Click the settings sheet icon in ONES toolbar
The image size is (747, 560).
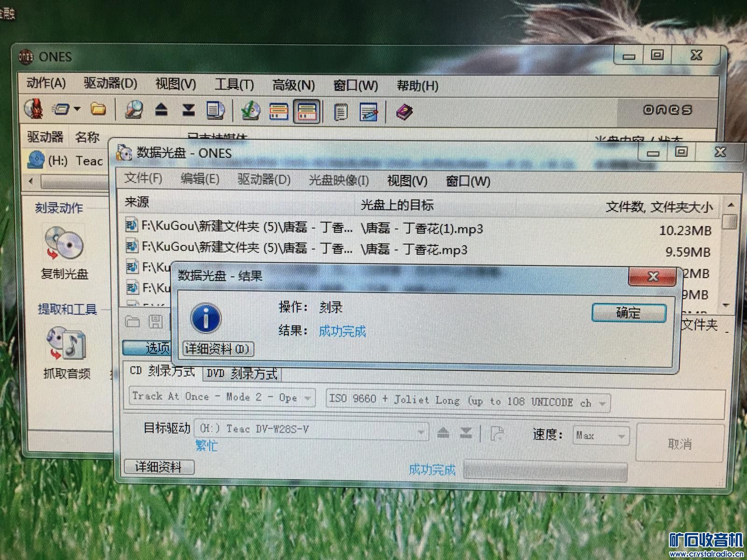click(x=369, y=112)
